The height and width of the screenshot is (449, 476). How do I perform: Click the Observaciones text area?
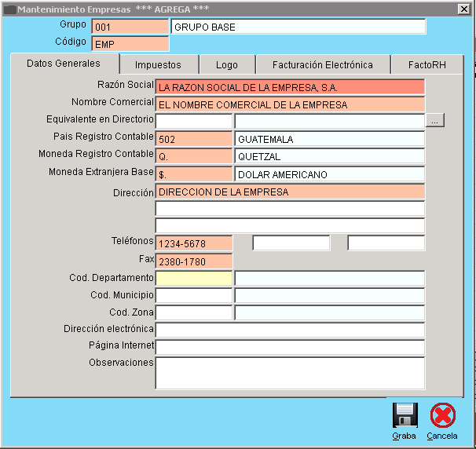click(x=290, y=372)
